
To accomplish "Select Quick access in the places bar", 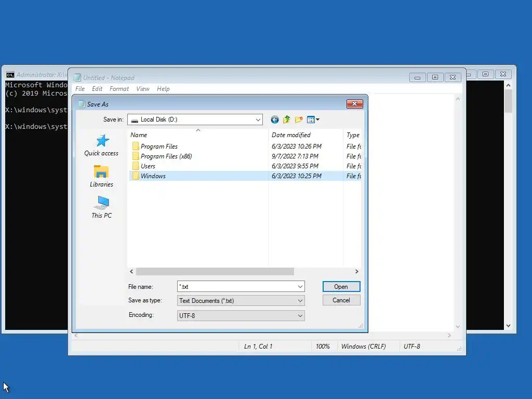I will pos(101,146).
